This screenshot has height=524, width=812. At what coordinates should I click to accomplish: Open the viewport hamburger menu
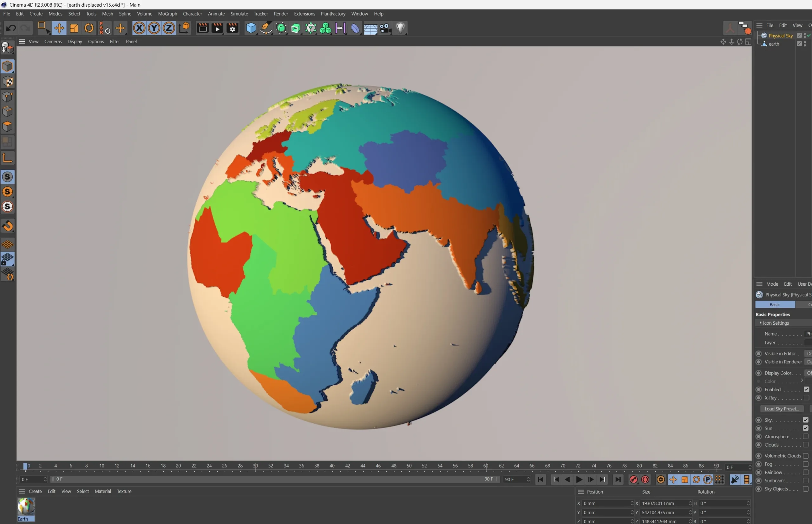click(x=22, y=41)
